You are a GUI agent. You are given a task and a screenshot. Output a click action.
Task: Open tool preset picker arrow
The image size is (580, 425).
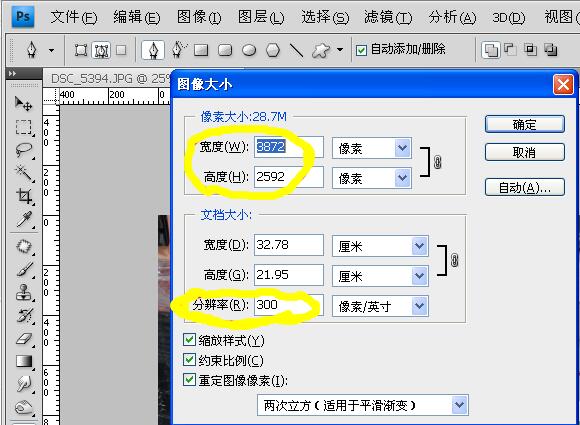click(x=51, y=50)
